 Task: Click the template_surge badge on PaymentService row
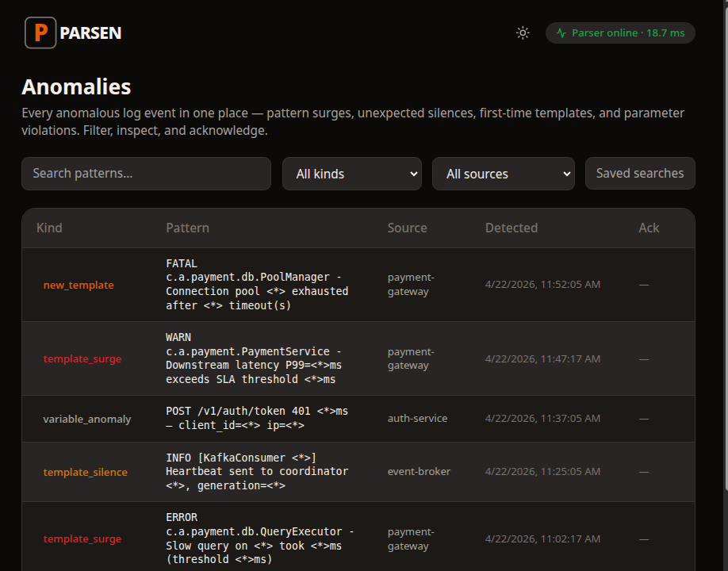82,358
